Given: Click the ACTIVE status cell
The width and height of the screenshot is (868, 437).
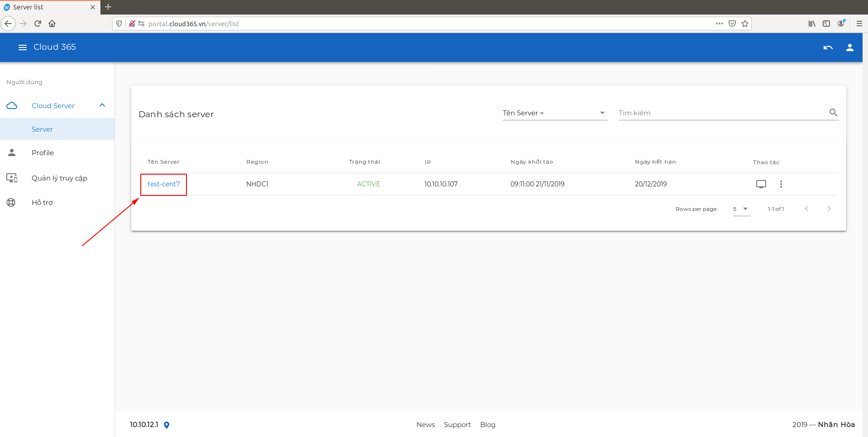Looking at the screenshot, I should pos(368,184).
